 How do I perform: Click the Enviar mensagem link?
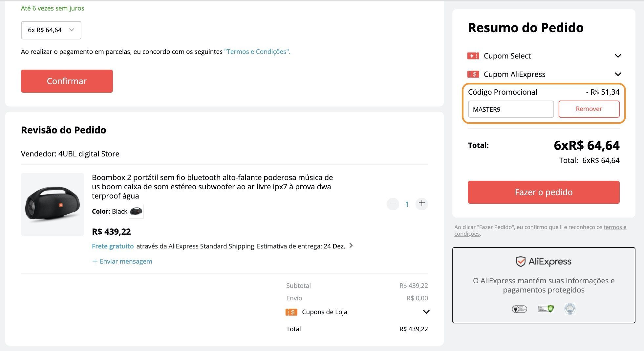tap(122, 261)
